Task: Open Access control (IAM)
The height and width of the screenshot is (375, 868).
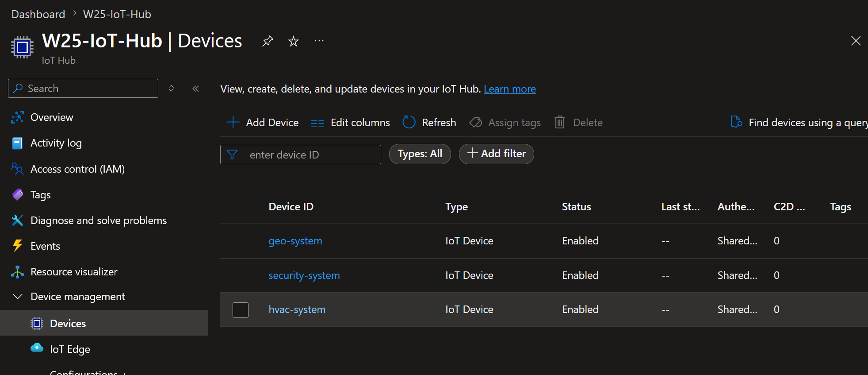Action: click(77, 169)
